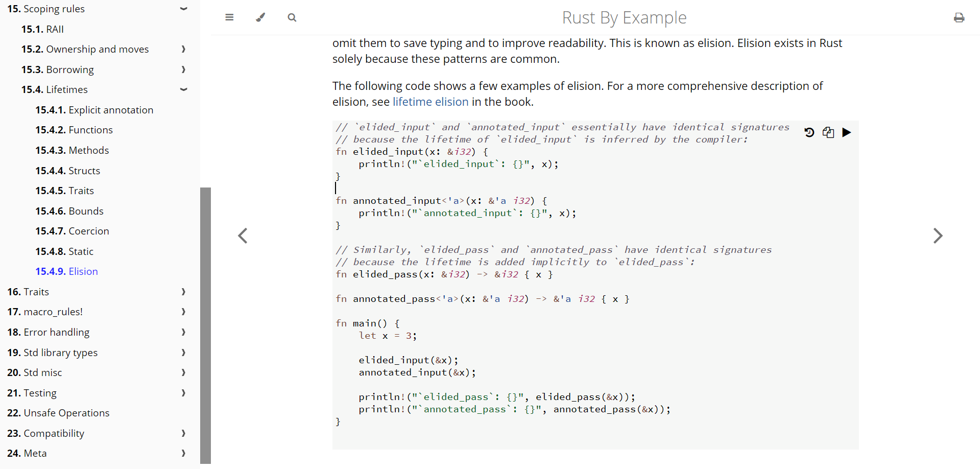Screen dimensions: 980x469
Task: Click the print book icon
Action: [x=959, y=18]
